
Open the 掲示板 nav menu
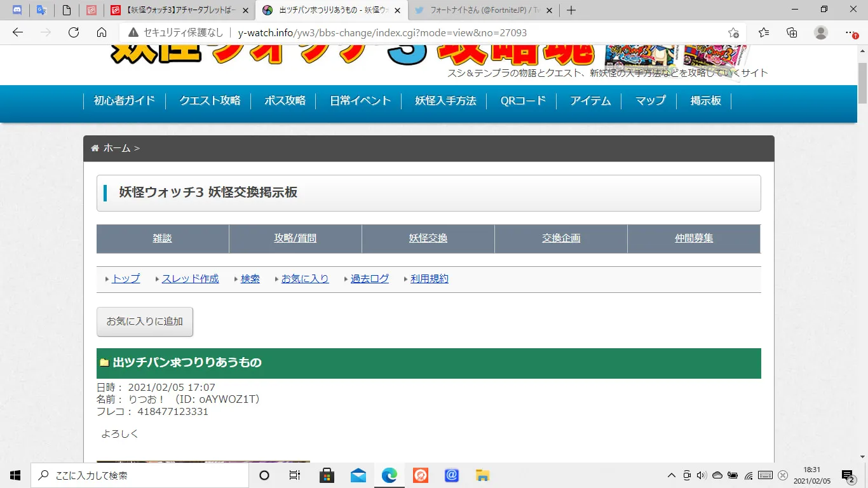pos(705,101)
